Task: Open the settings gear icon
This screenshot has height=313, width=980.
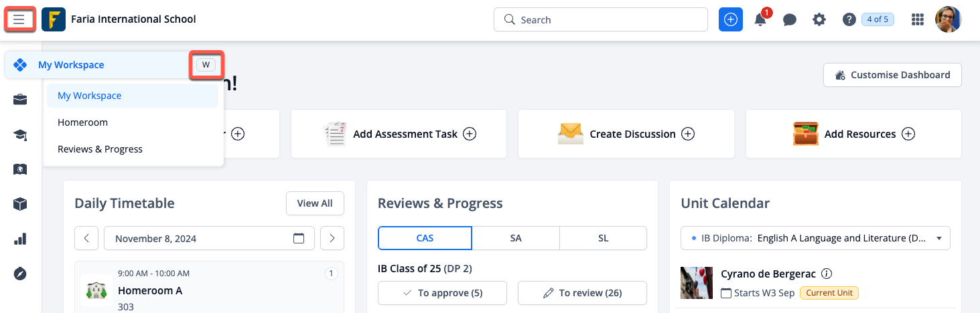Action: click(819, 20)
